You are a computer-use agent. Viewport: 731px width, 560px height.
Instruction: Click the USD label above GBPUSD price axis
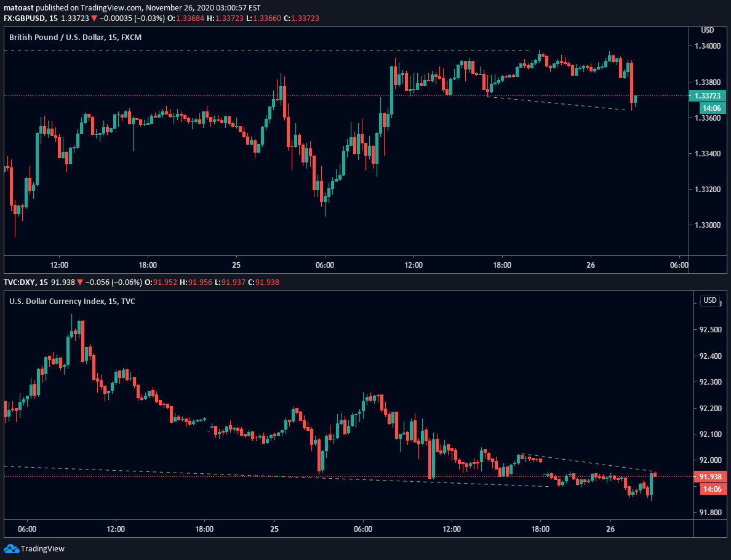click(x=707, y=30)
